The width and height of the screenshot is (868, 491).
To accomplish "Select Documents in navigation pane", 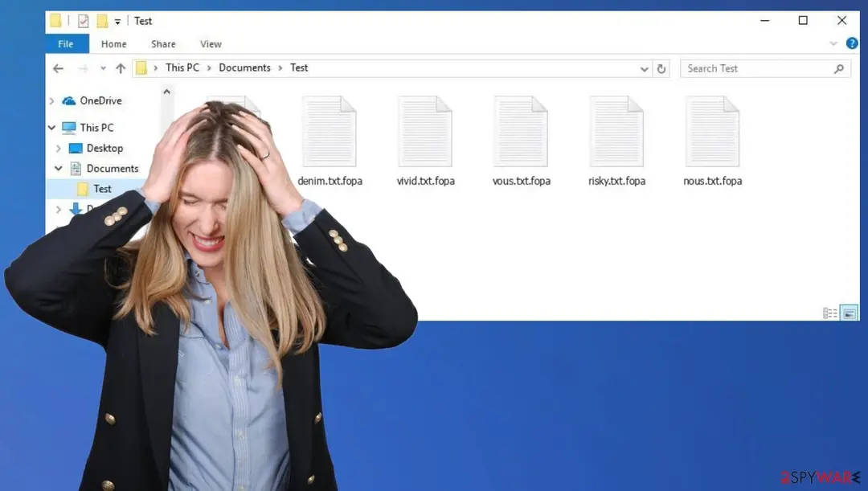I will click(113, 168).
